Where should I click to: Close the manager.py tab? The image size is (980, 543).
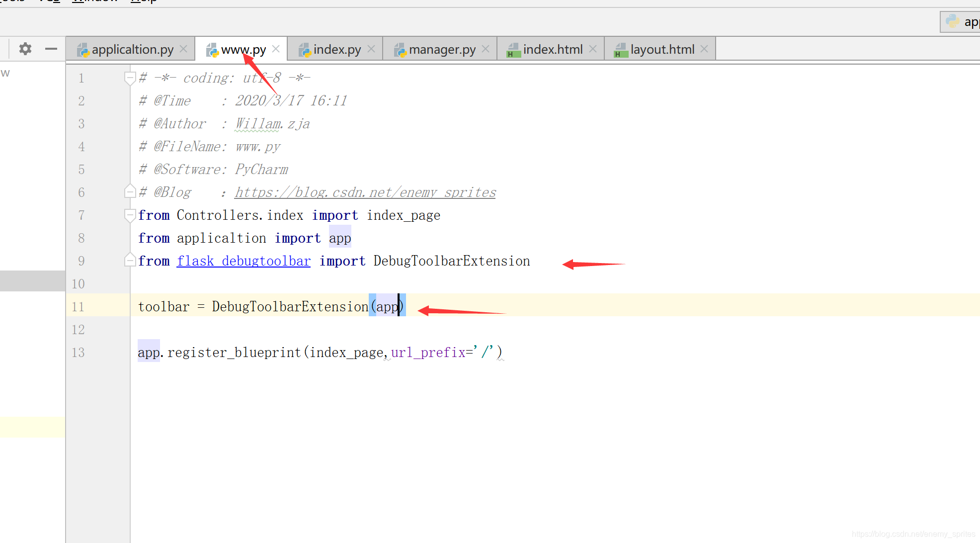[486, 49]
